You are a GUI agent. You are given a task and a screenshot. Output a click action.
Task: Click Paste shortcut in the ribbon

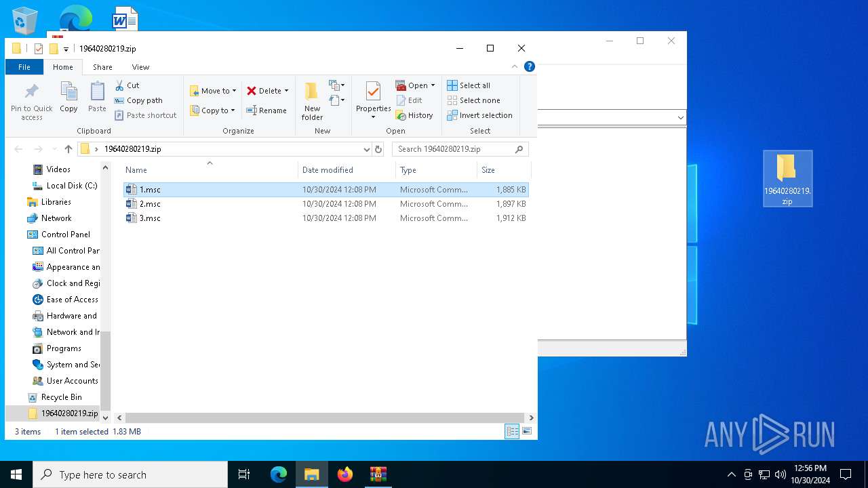pyautogui.click(x=146, y=115)
